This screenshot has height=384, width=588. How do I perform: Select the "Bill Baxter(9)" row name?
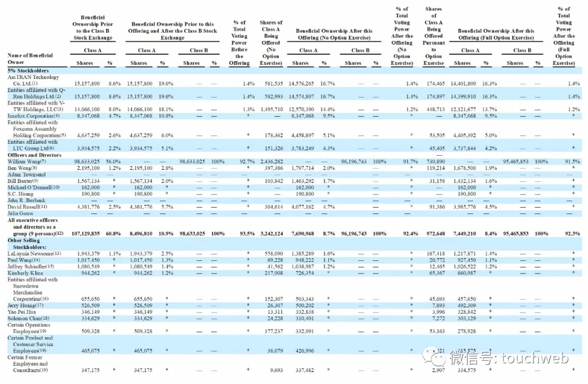coord(23,181)
